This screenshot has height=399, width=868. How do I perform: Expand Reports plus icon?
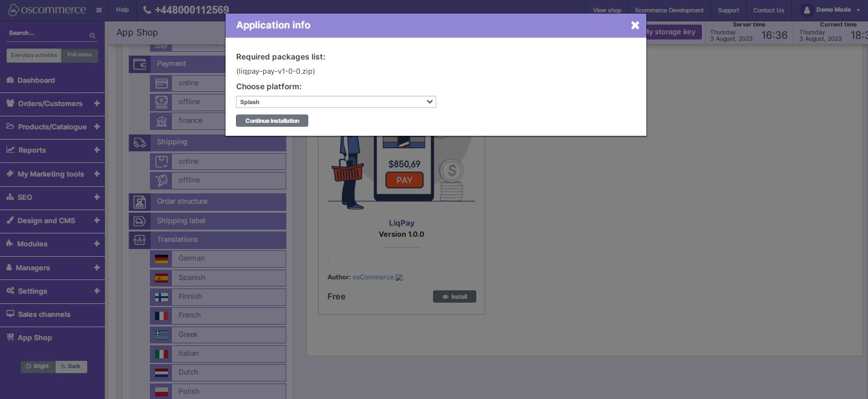[x=97, y=150]
